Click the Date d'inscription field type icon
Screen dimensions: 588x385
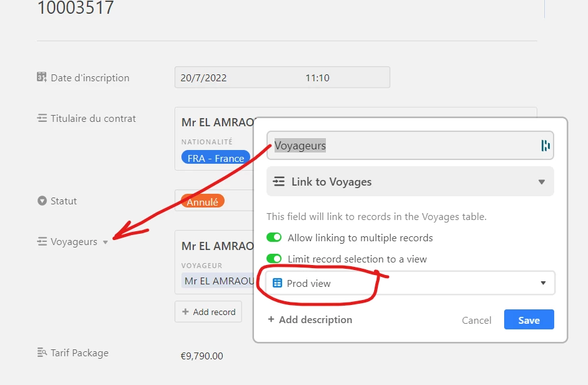coord(42,77)
